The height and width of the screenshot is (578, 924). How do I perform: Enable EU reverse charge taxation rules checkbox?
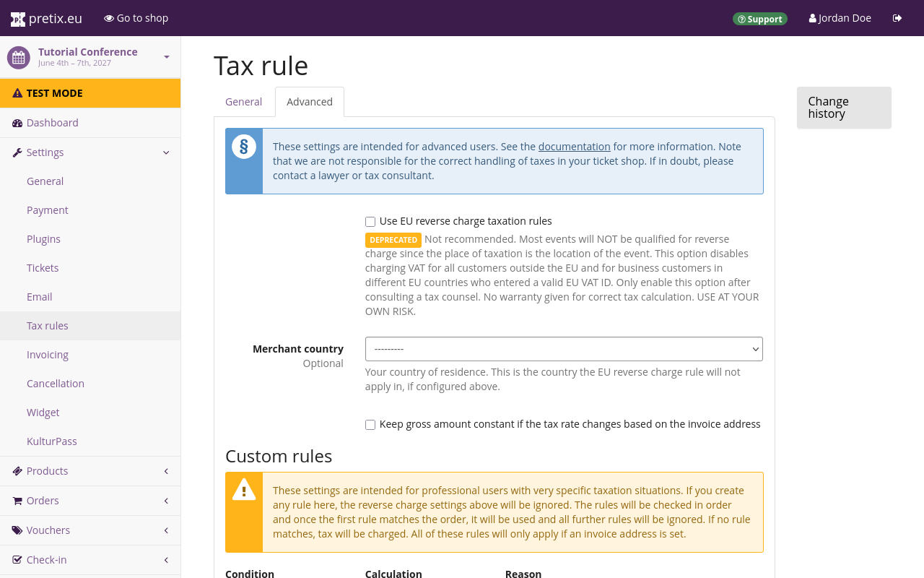point(370,222)
